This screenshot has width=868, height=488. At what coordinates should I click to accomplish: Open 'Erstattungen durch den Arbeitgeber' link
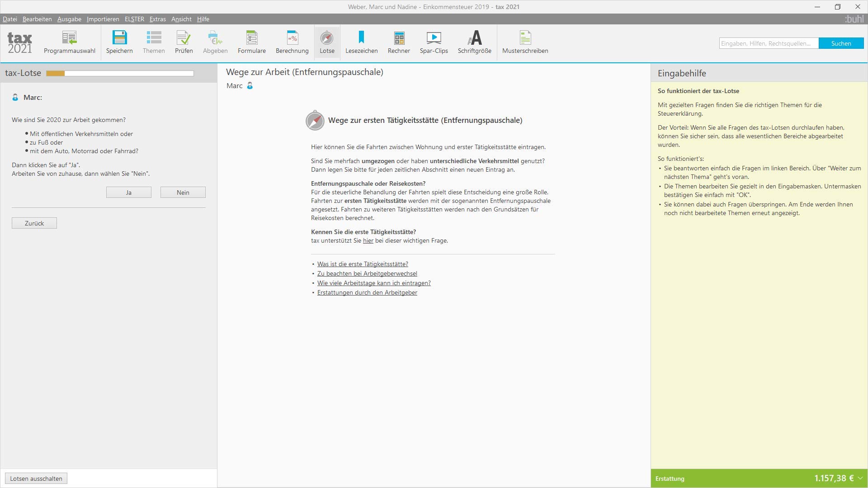[367, 293]
